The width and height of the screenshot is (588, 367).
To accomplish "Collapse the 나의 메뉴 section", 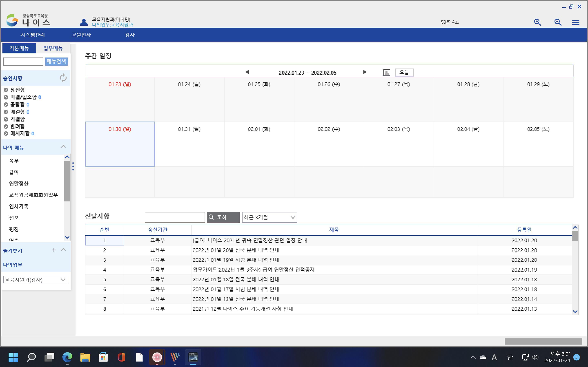I will 63,146.
